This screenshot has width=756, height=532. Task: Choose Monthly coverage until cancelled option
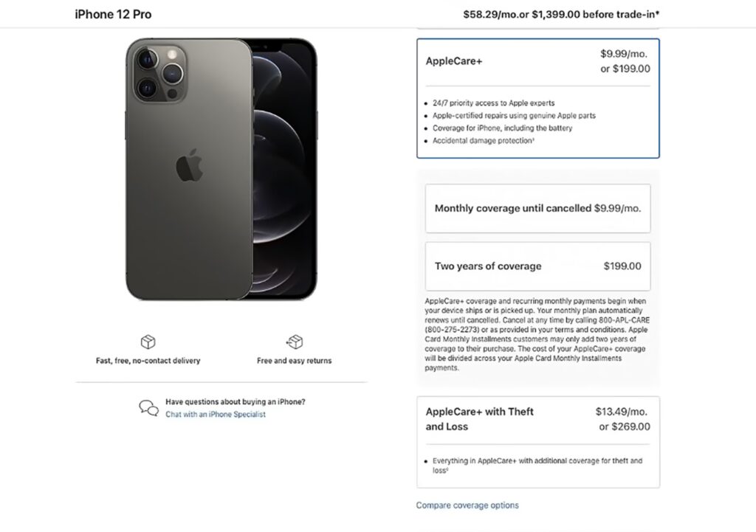pos(537,209)
